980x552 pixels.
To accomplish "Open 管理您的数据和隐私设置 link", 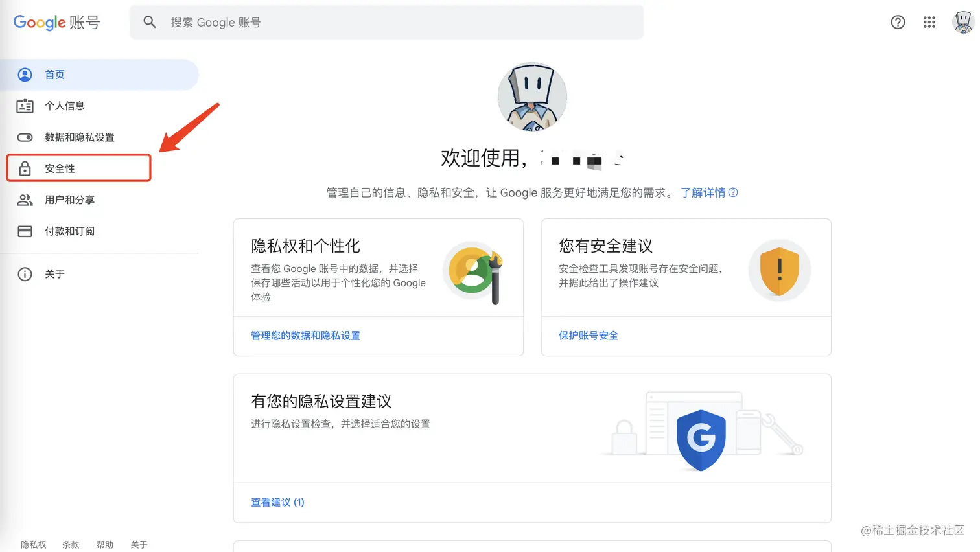I will point(305,336).
